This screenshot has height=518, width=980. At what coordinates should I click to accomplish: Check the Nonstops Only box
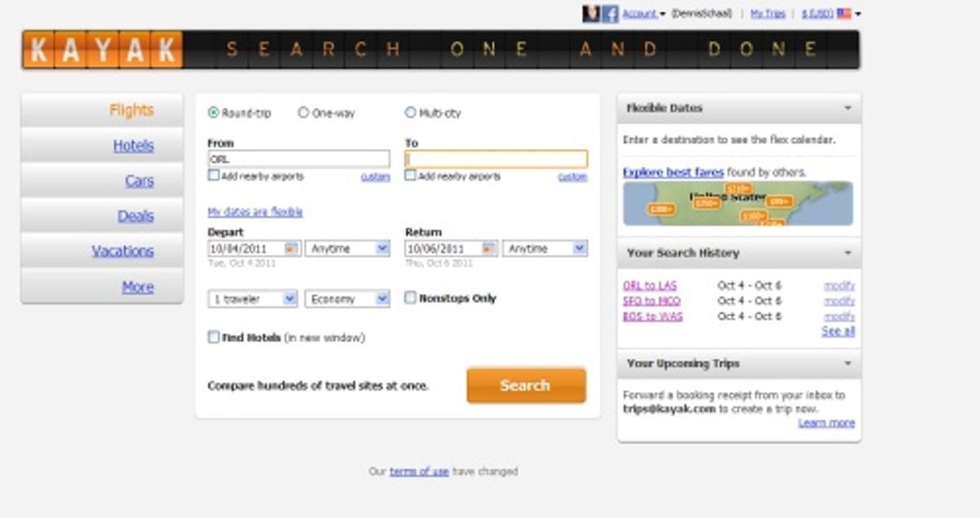tap(410, 297)
